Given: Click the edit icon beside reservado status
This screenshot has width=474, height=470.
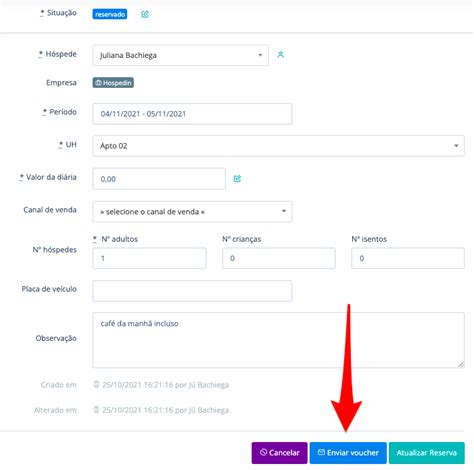Looking at the screenshot, I should coord(145,14).
